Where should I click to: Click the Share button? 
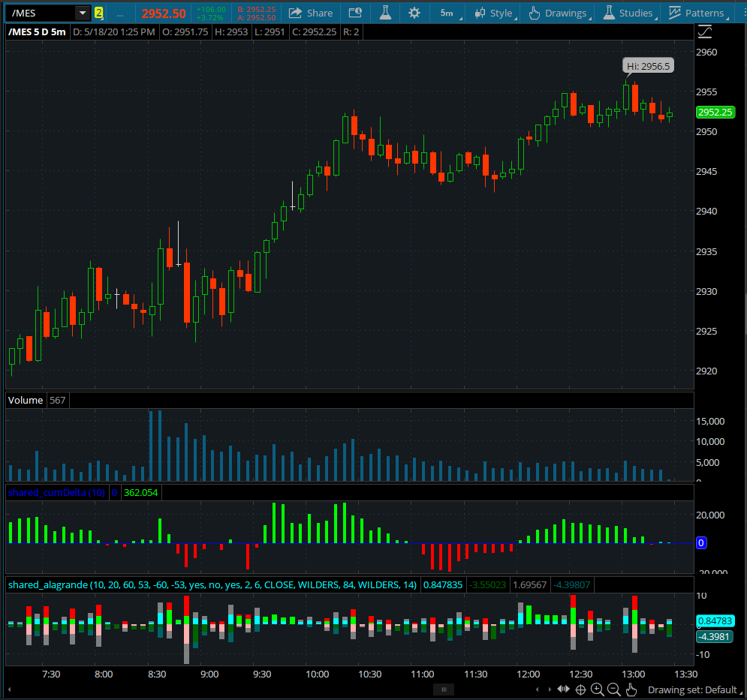pos(311,13)
